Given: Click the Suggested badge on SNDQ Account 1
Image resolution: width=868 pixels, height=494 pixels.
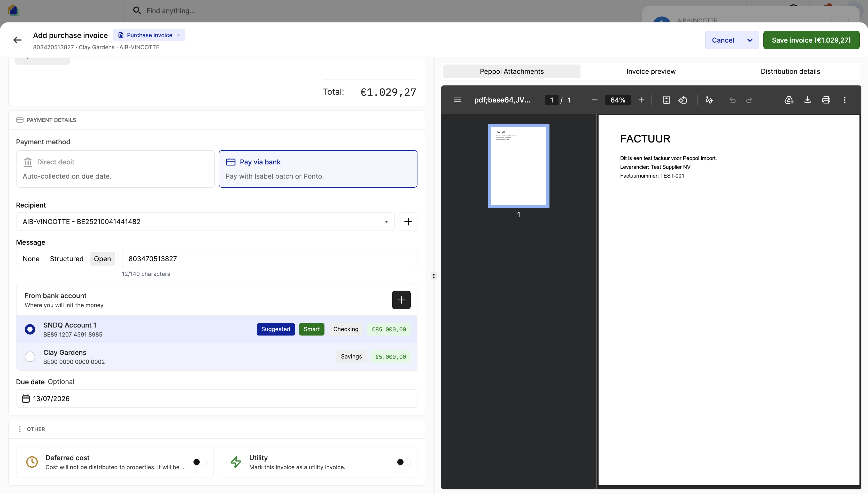Looking at the screenshot, I should [275, 329].
